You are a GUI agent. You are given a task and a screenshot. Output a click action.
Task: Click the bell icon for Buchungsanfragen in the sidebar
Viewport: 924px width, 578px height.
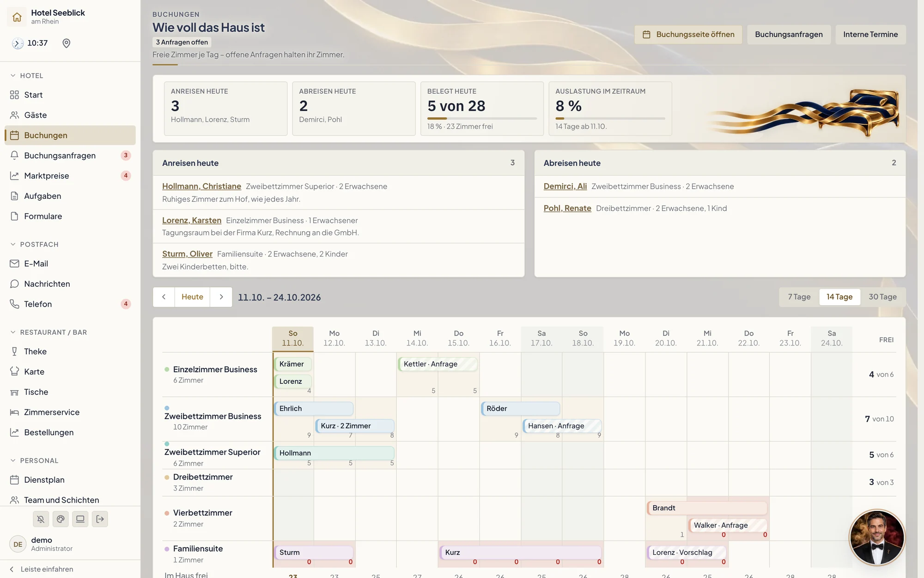point(14,155)
